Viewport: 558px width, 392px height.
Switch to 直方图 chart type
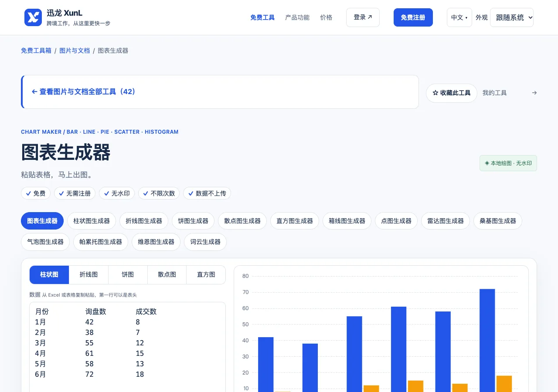pos(206,275)
